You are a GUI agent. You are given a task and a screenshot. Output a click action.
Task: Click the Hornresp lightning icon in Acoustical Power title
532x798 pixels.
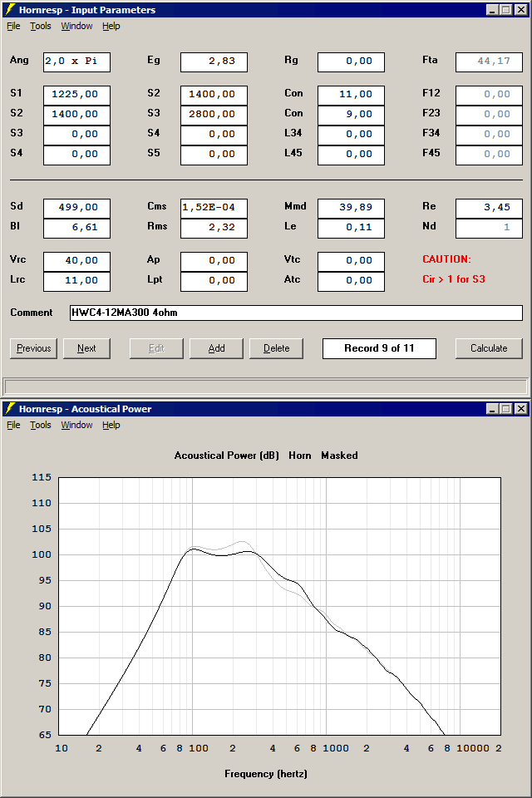pos(10,408)
